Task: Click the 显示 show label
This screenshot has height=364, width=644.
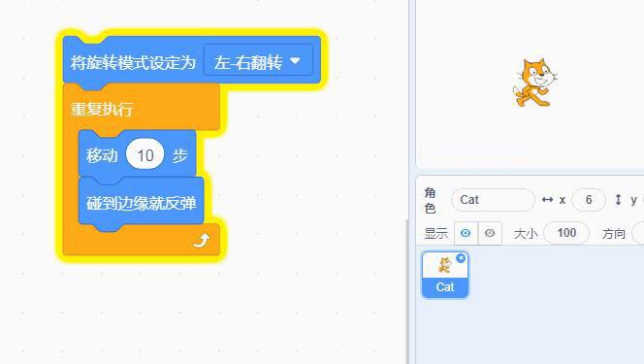Action: click(x=435, y=233)
